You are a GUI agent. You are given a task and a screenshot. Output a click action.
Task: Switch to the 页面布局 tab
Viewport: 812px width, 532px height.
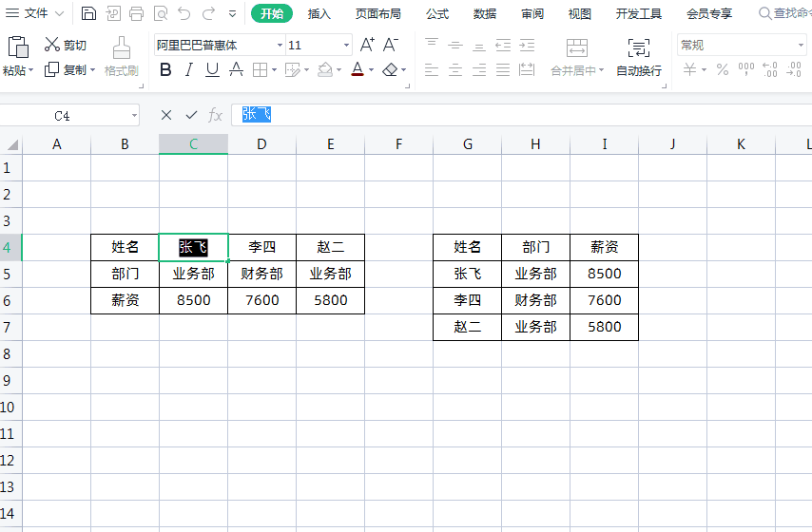pos(378,14)
